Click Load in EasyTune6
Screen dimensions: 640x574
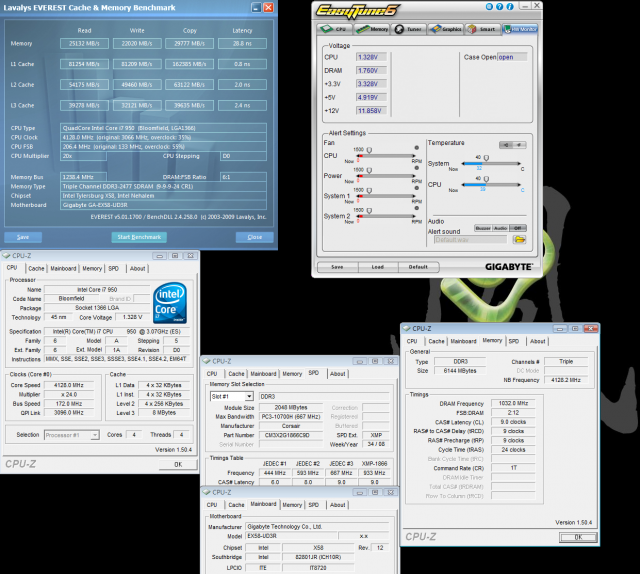[x=378, y=267]
